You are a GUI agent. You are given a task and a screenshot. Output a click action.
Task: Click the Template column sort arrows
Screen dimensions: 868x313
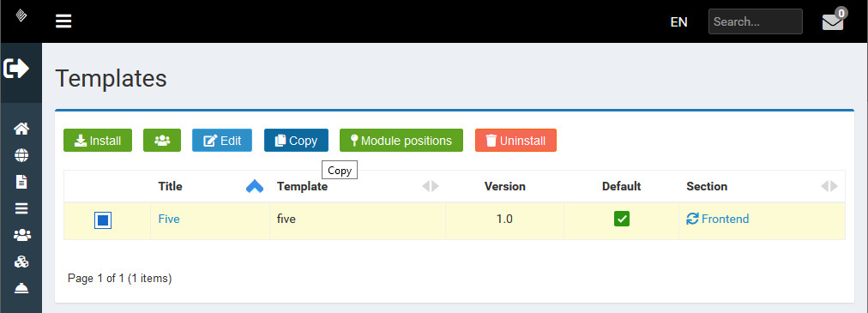point(430,186)
